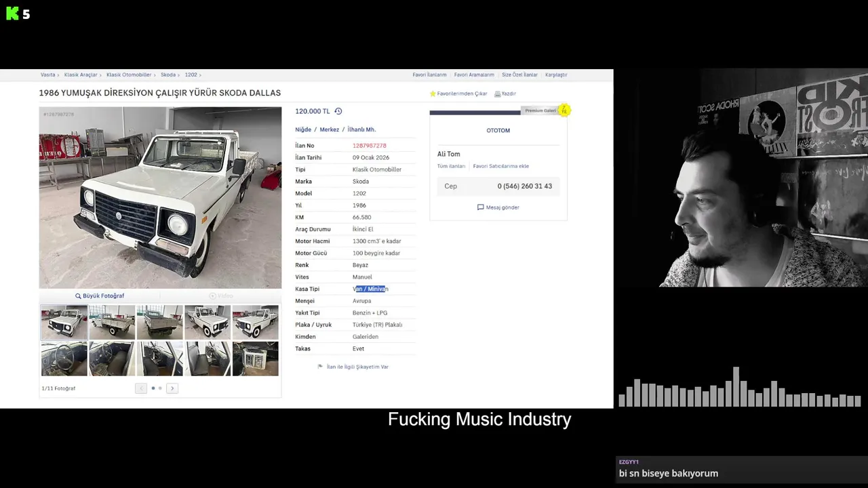Select second gallery page dot
Image resolution: width=868 pixels, height=488 pixels.
click(x=160, y=388)
